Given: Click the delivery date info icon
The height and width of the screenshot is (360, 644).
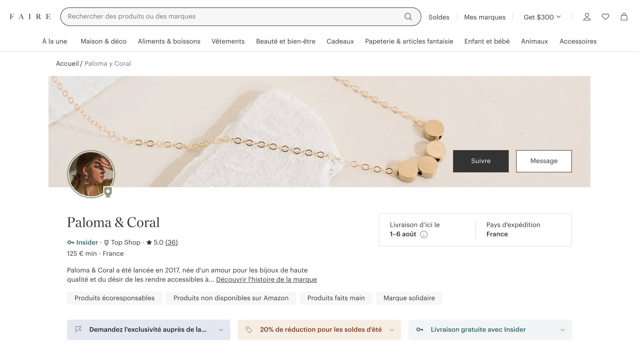Looking at the screenshot, I should pyautogui.click(x=424, y=234).
